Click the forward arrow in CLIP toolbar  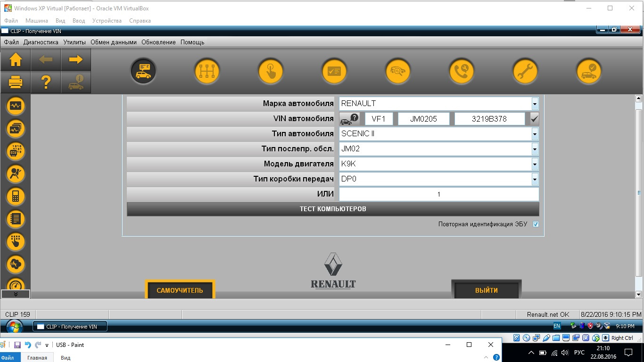[x=75, y=59]
